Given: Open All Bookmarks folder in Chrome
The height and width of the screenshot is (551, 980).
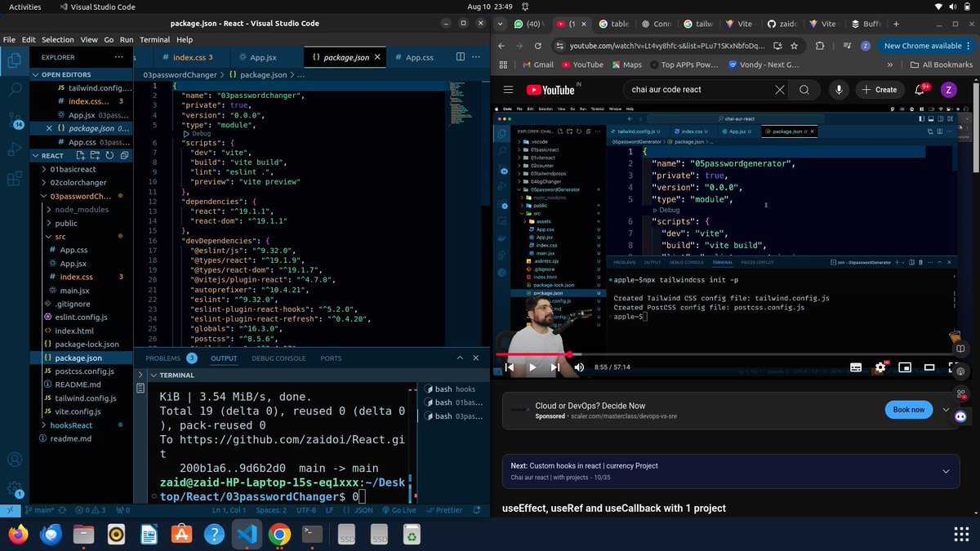Looking at the screenshot, I should pos(942,64).
